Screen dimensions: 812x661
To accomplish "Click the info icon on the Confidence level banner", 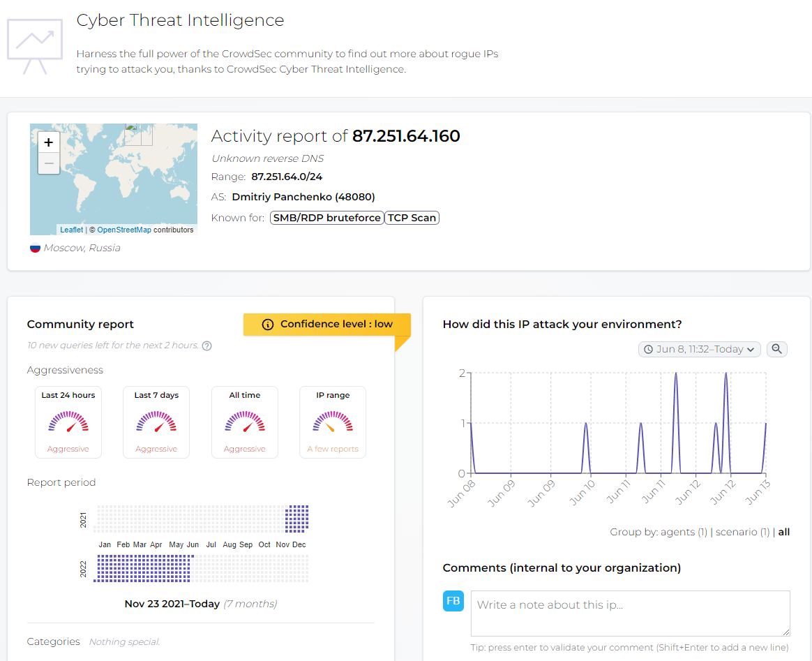I will [x=269, y=324].
